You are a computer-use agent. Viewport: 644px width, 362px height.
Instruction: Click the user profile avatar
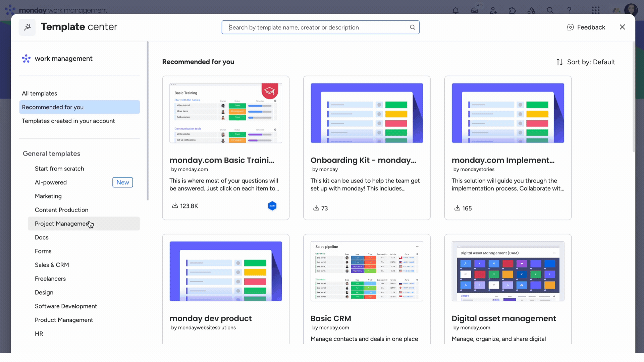[x=631, y=10]
